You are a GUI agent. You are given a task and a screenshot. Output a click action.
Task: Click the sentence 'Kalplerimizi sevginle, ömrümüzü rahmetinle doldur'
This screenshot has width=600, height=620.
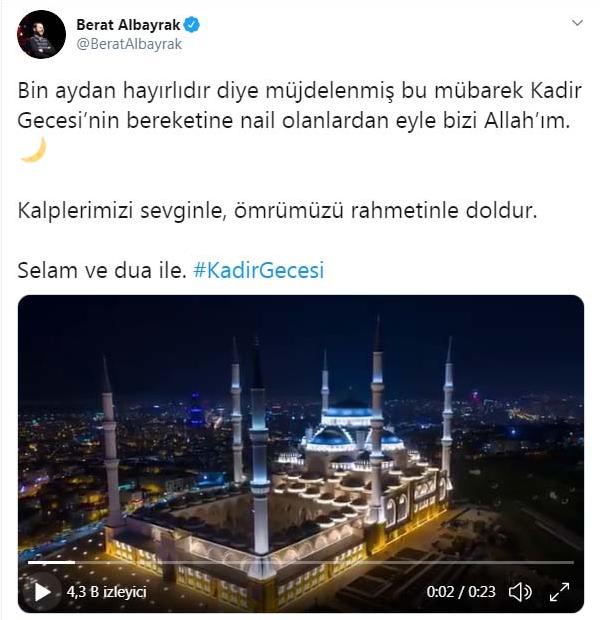coord(277,211)
